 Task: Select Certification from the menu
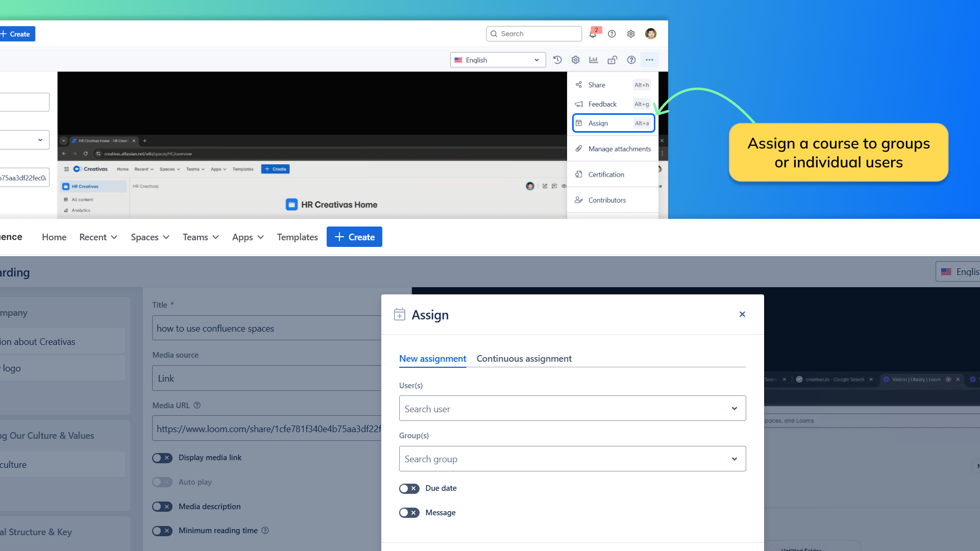click(x=606, y=174)
